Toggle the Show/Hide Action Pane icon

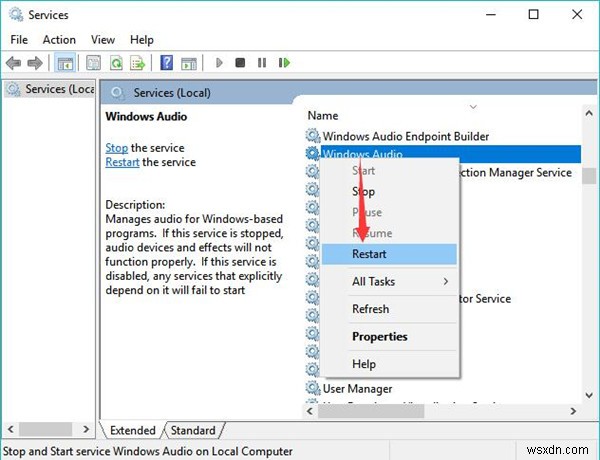(x=189, y=63)
